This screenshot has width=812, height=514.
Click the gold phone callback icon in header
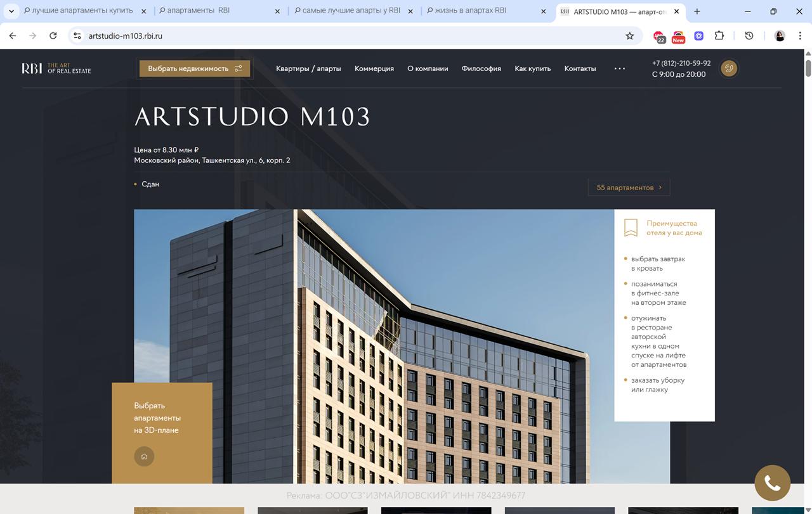[729, 68]
